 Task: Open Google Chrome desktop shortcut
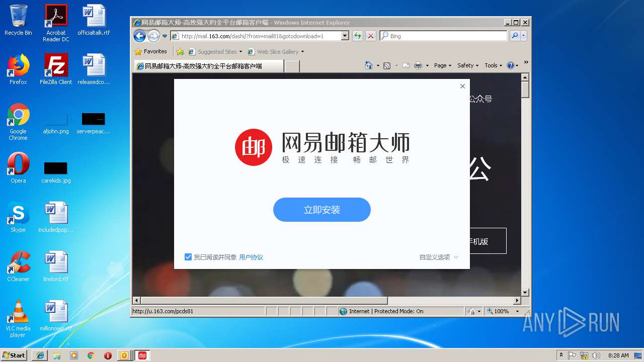click(x=18, y=121)
